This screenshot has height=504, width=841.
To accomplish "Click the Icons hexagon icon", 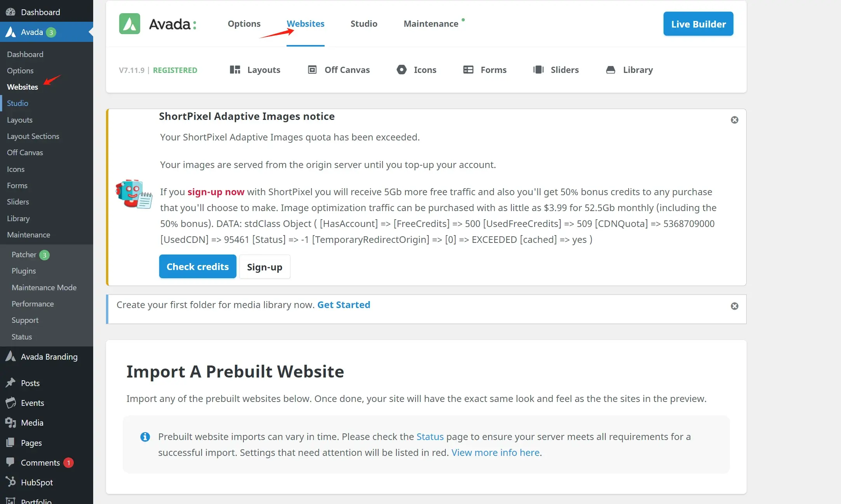I will 401,70.
